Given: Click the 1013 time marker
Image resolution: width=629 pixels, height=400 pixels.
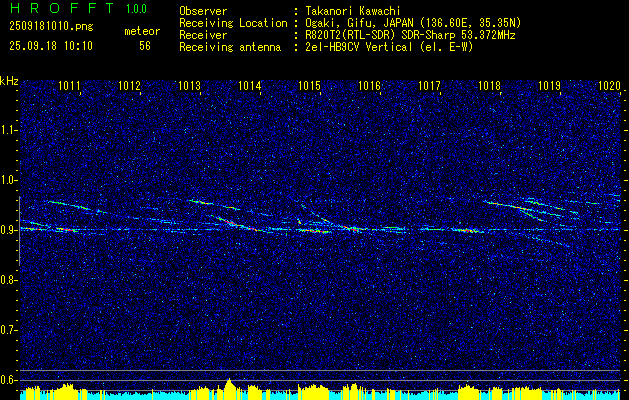Looking at the screenshot, I should (189, 85).
